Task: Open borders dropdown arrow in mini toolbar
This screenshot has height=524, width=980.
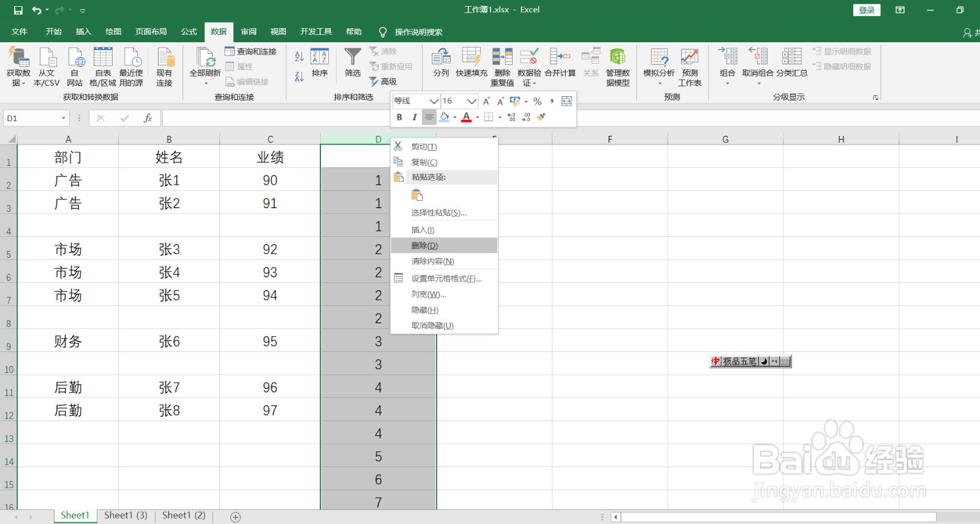Action: [x=500, y=117]
